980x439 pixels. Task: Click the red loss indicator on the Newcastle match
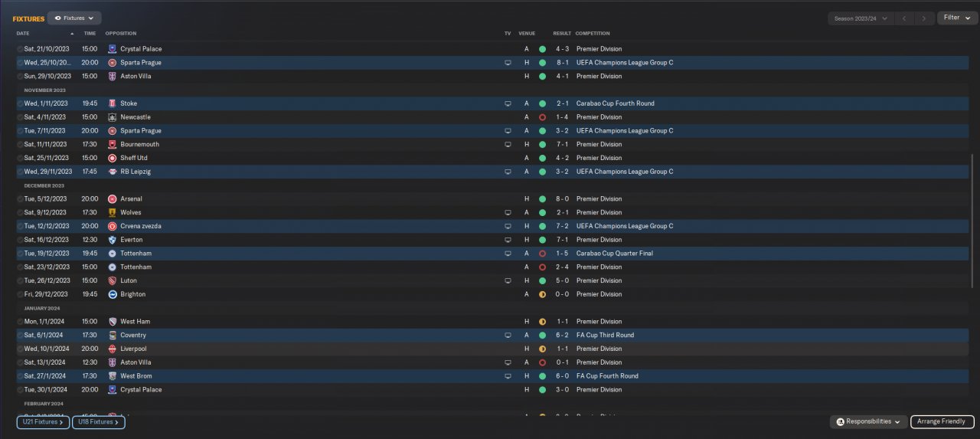[x=542, y=117]
